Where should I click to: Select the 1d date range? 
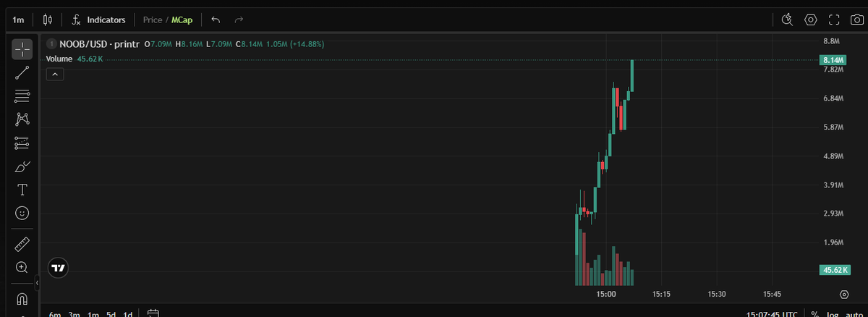[128, 315]
